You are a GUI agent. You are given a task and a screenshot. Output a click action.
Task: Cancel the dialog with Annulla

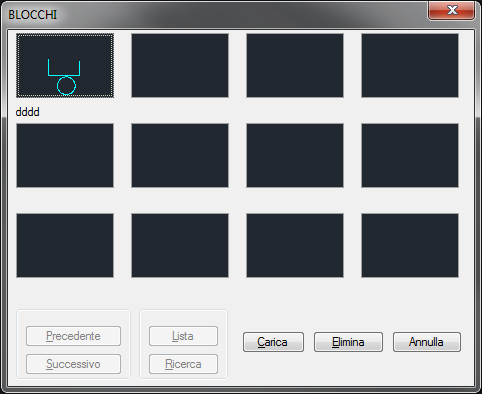427,342
